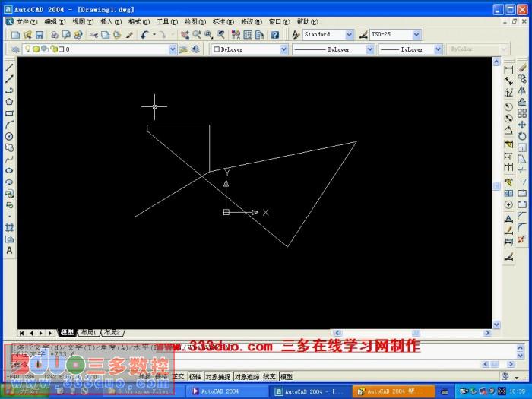Screen dimensions: 532x399
Task: Switch to AutoCAD 2004 帮 help taskbar button
Action: (x=394, y=391)
